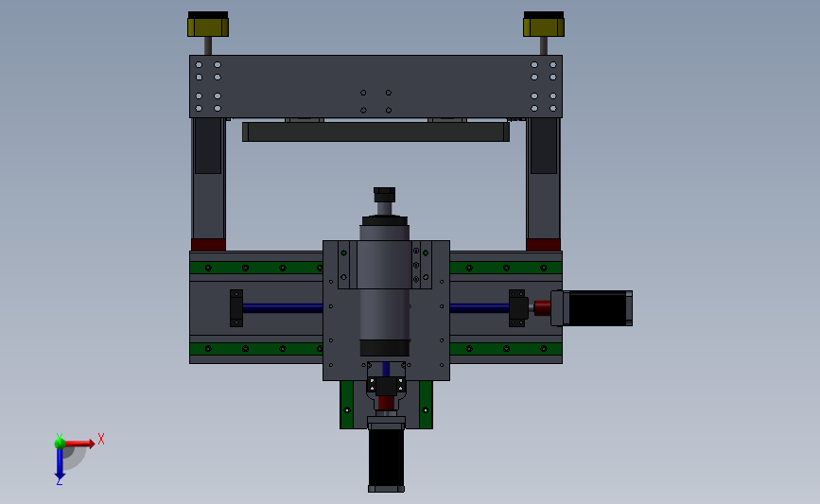Select the right green vertical rail below the carriage
This screenshot has height=504, width=820.
426,405
